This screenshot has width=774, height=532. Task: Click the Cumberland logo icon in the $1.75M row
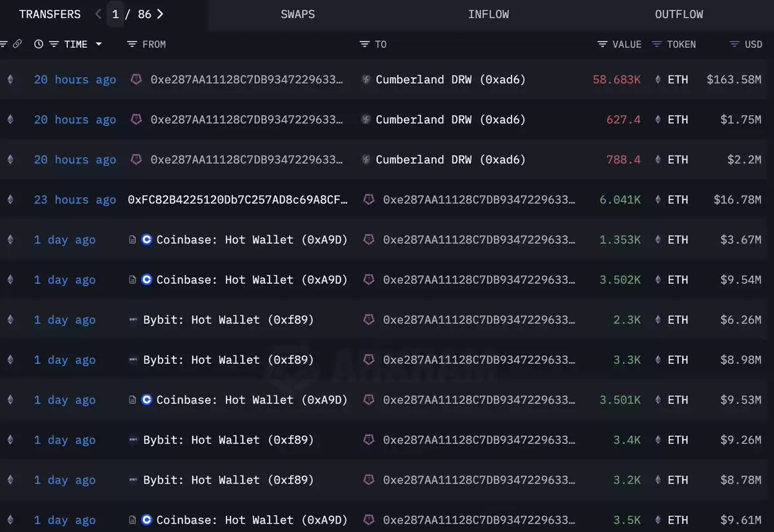click(x=366, y=119)
